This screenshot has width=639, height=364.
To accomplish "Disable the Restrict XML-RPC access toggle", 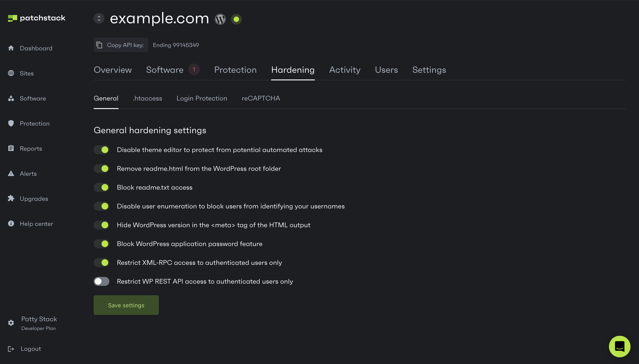I will (x=101, y=263).
